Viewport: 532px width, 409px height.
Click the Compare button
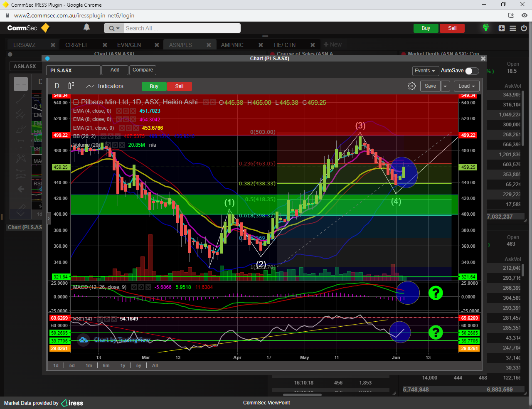coord(143,70)
